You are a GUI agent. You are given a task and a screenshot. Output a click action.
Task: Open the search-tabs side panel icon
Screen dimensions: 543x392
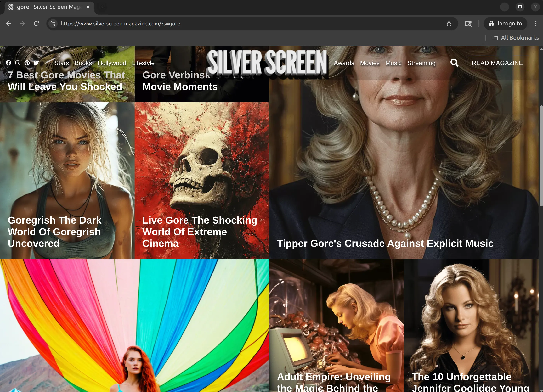coord(468,23)
